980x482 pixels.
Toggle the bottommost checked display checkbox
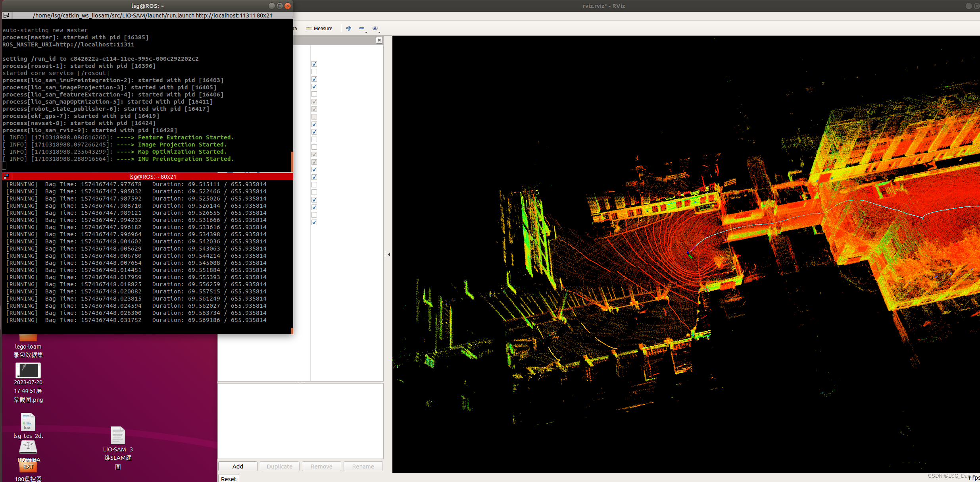314,222
